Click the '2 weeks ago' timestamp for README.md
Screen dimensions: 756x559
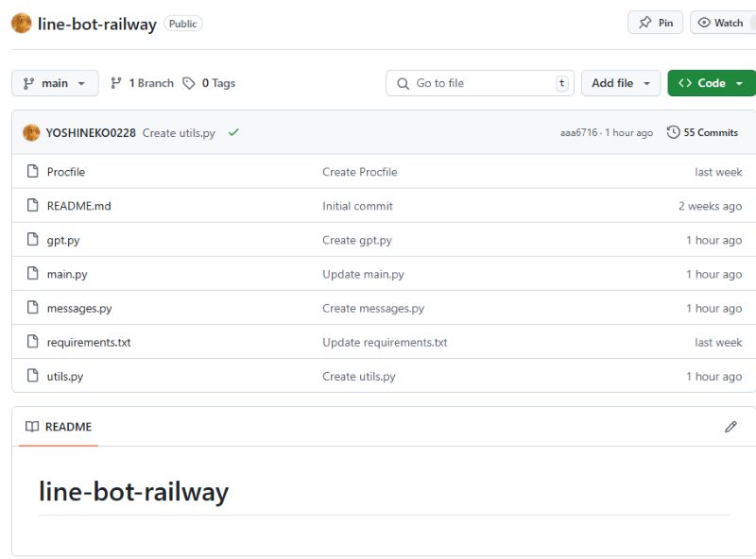click(x=711, y=206)
